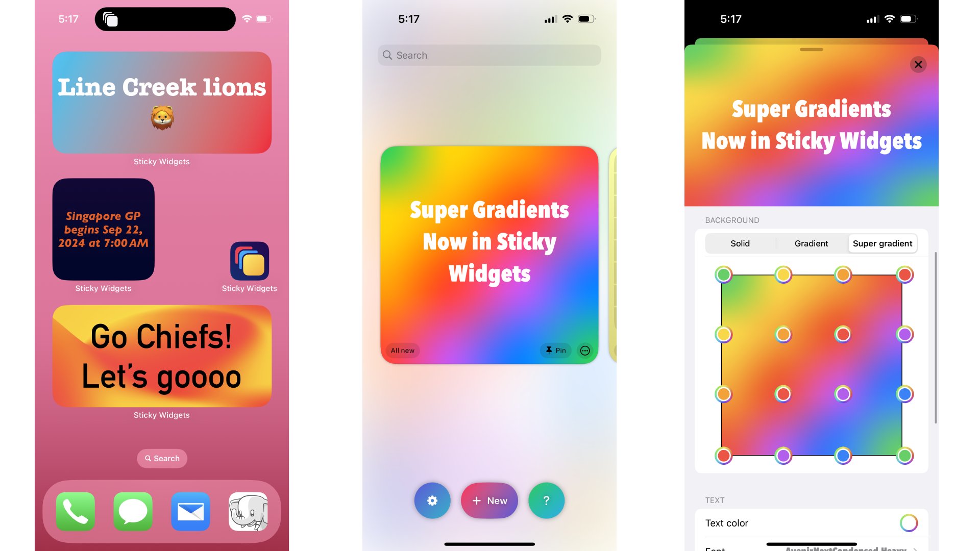Tap the New widget button
This screenshot has height=551, width=980.
(x=489, y=500)
